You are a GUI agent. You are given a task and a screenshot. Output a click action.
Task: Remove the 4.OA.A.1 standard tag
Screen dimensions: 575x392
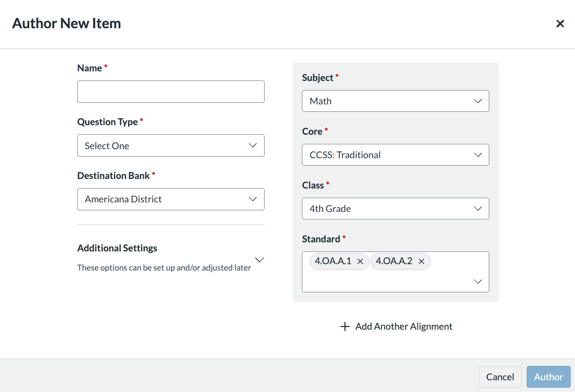pos(360,262)
